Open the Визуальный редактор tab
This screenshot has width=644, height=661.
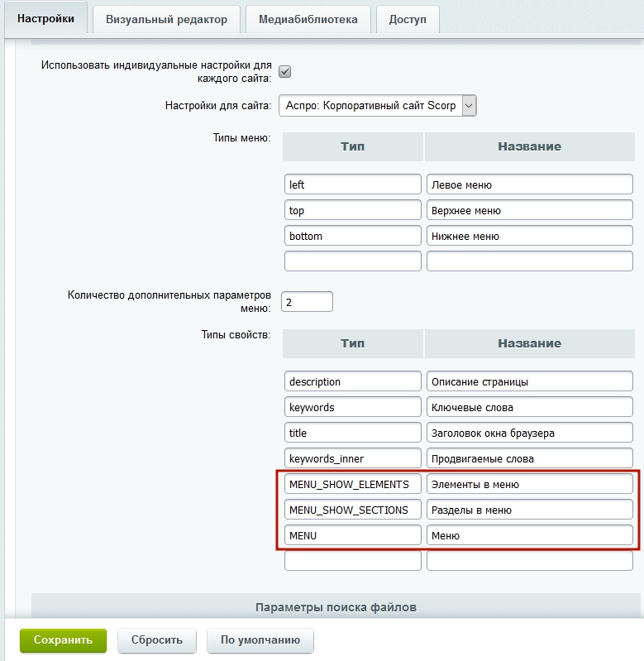click(166, 19)
